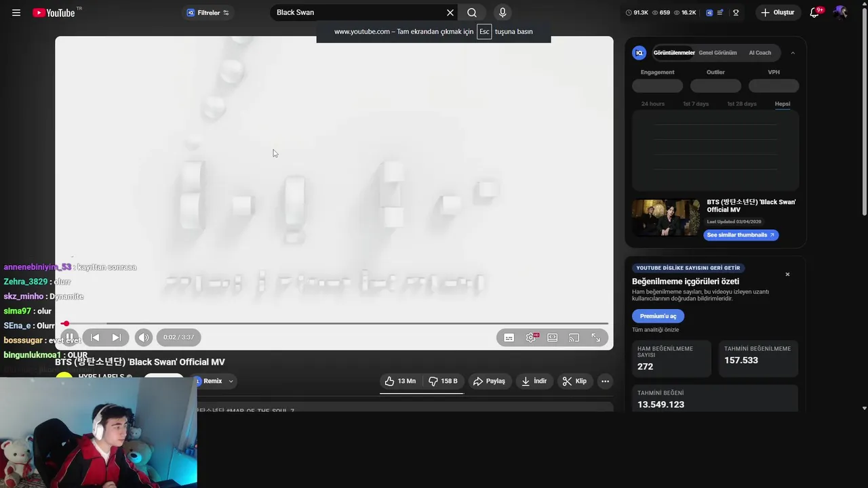Start voice search with the microphone

click(502, 12)
